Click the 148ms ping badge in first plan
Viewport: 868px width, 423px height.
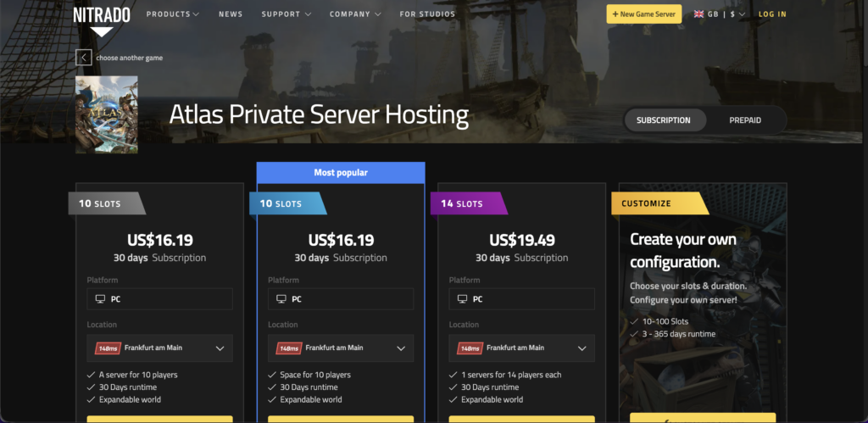pos(107,348)
